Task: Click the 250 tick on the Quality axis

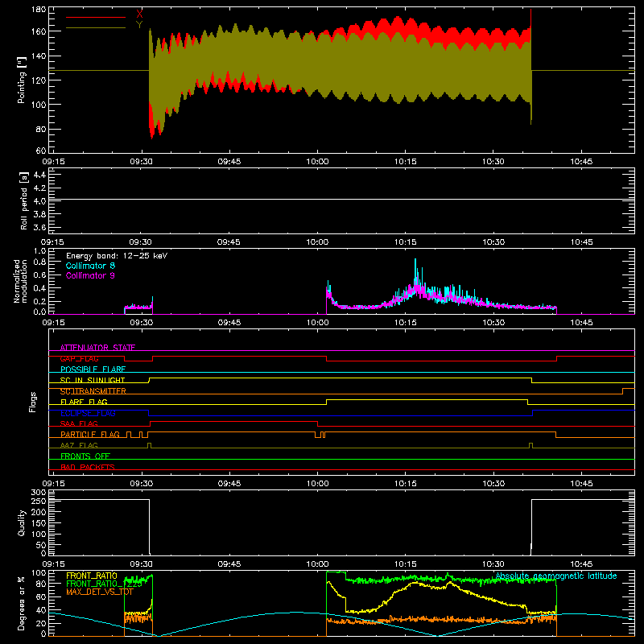Action: pos(39,501)
